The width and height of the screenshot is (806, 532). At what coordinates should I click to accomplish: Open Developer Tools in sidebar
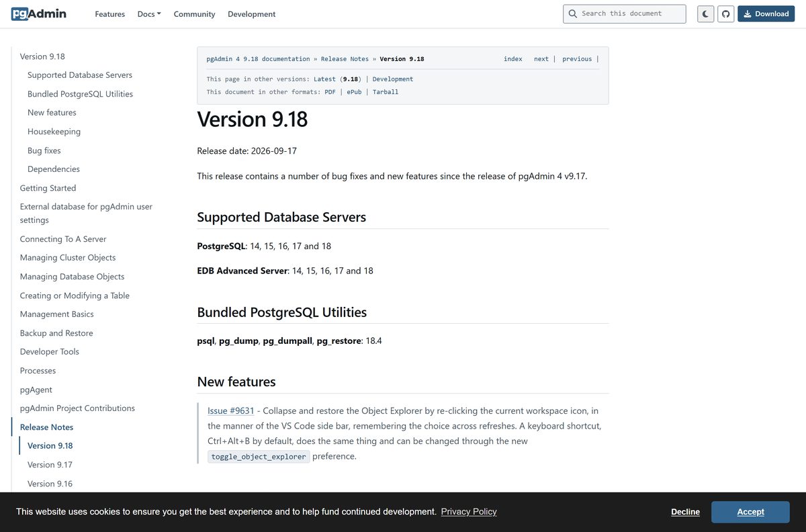click(49, 352)
